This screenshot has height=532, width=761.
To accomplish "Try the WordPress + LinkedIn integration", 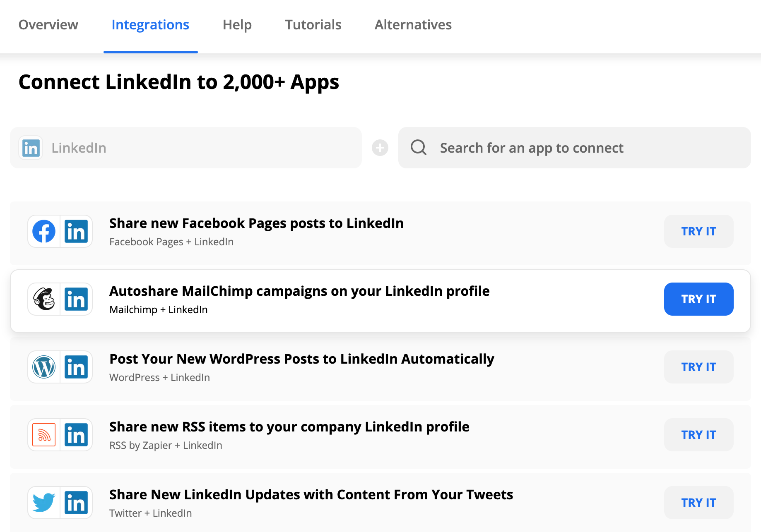I will 699,367.
